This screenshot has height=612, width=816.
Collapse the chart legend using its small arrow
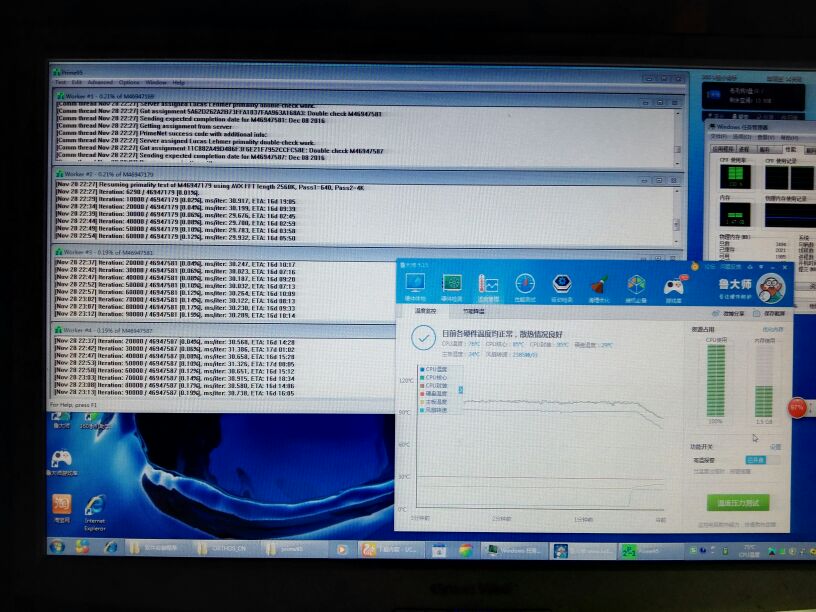pyautogui.click(x=461, y=389)
